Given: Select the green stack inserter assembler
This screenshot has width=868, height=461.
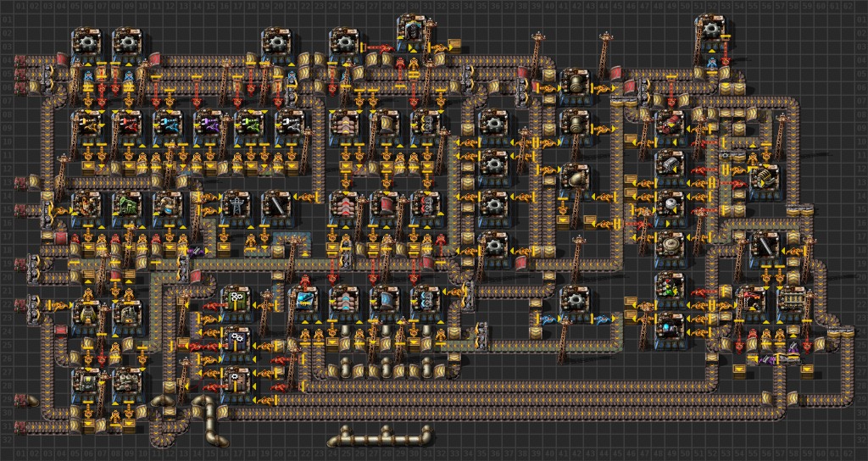Looking at the screenshot, I should pos(250,128).
